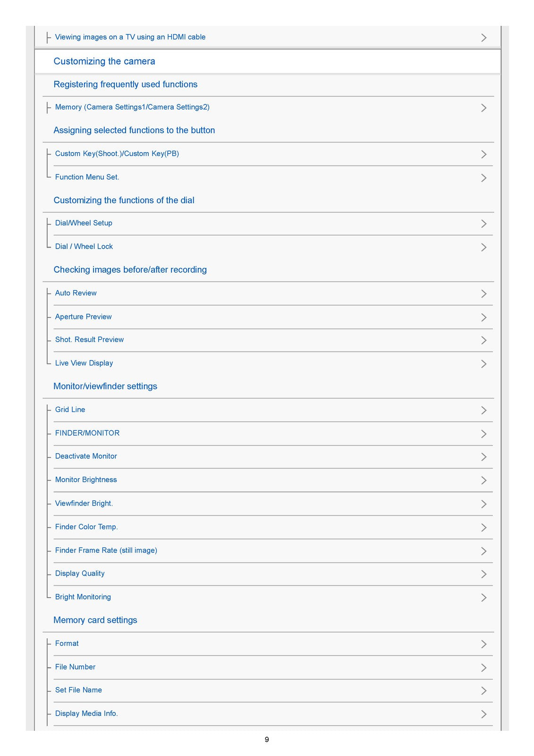Click the arrow beside Finder Frame Rate (still image)
534x756 pixels.
click(483, 551)
